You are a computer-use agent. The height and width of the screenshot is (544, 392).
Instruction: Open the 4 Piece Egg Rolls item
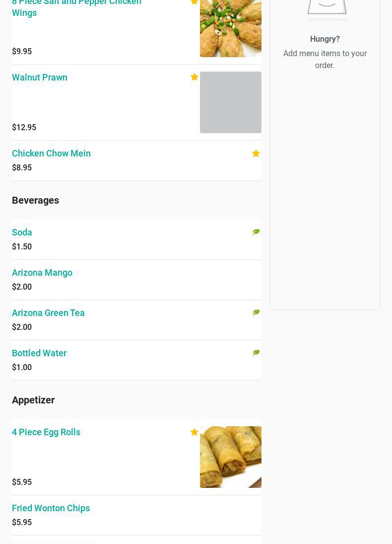pyautogui.click(x=46, y=432)
